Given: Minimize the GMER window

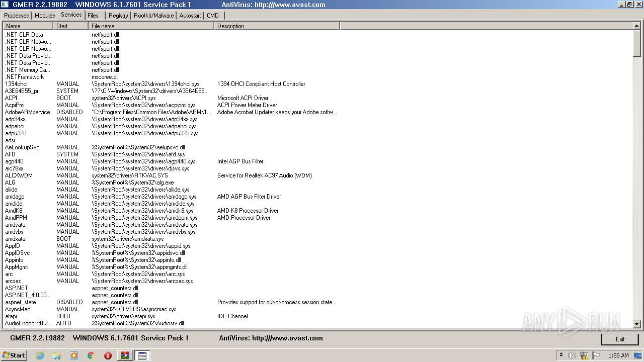Looking at the screenshot, I should [621, 5].
